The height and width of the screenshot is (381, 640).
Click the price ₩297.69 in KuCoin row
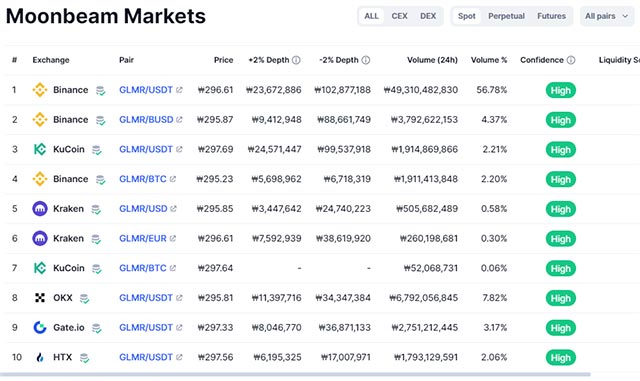pyautogui.click(x=216, y=149)
